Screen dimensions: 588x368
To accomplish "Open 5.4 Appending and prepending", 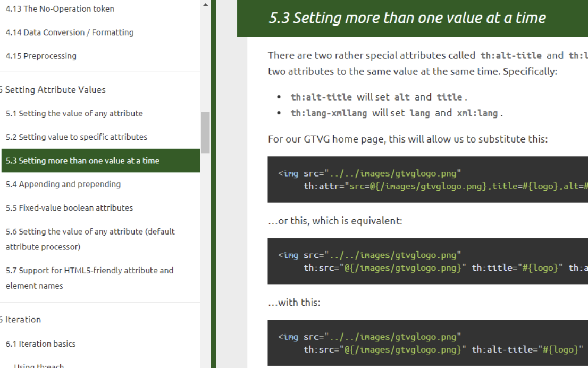I will coord(63,184).
